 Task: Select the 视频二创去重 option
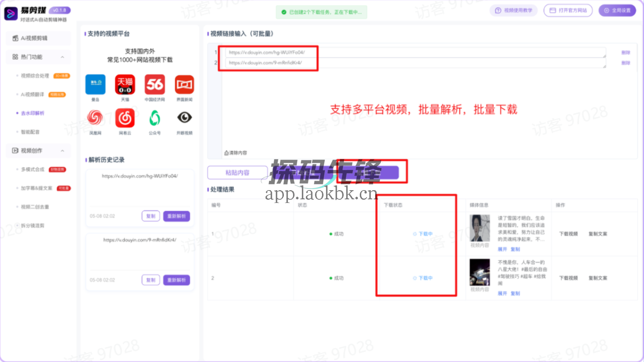point(35,207)
